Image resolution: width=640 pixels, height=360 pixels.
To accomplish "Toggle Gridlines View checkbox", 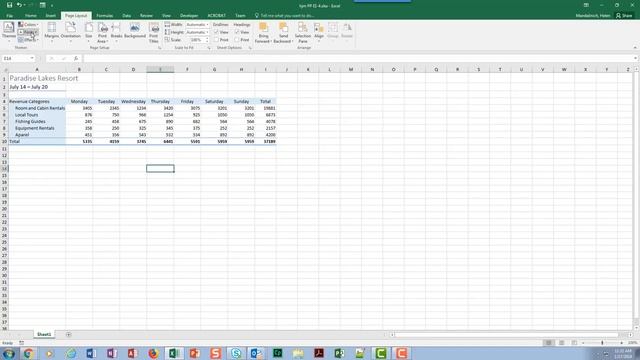I will (216, 32).
